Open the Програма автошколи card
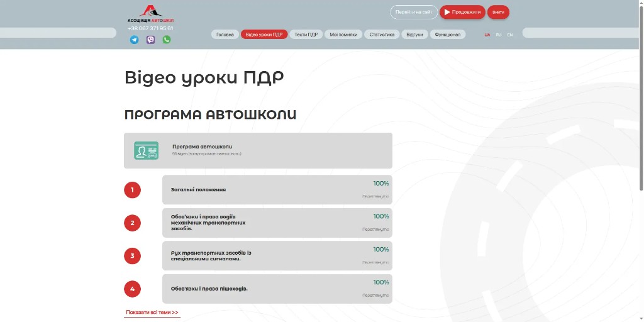Viewport: 644px width, 322px height. 258,150
